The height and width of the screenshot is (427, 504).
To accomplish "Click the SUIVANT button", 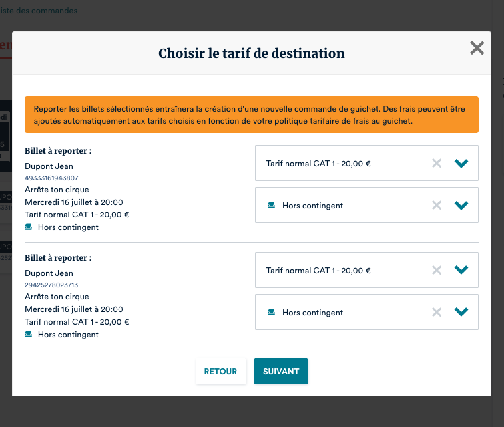I will click(280, 372).
